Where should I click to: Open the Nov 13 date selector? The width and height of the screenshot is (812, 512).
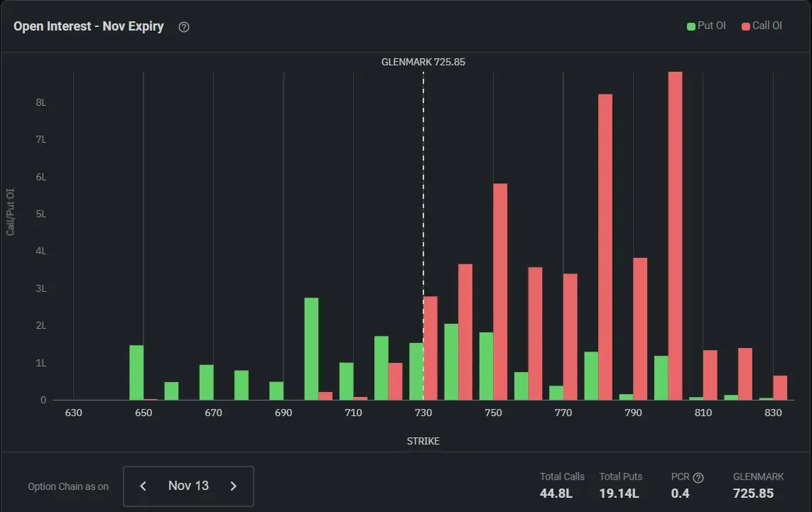point(188,486)
